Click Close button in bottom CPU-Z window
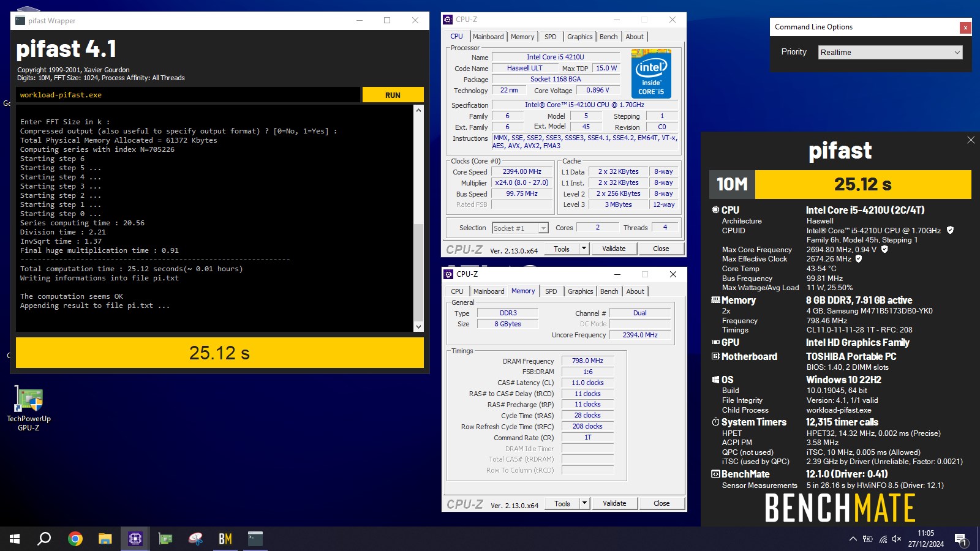The image size is (980, 551). coord(661,503)
